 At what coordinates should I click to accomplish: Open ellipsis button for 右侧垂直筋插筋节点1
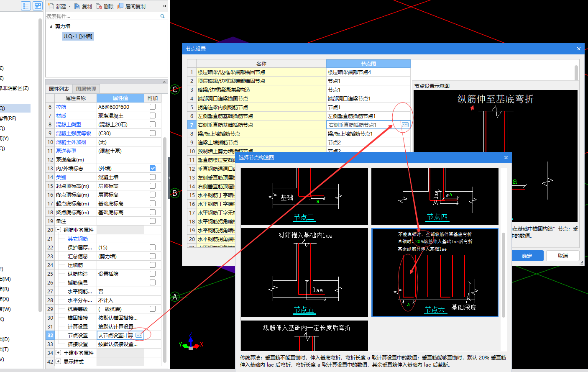pyautogui.click(x=405, y=125)
